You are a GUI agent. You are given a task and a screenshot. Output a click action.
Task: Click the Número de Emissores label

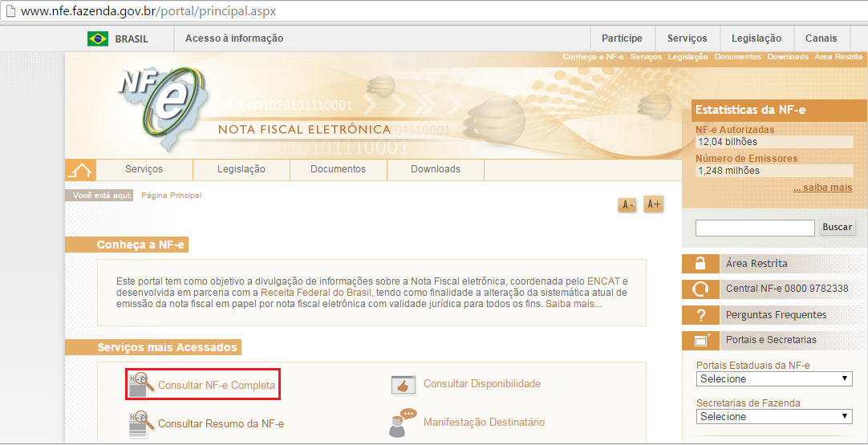tap(747, 158)
